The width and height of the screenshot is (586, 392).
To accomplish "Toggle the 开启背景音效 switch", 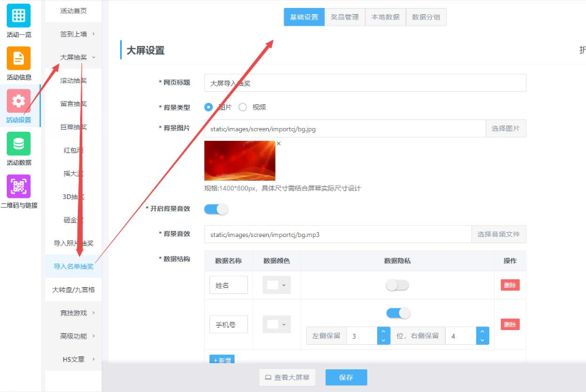I will [x=216, y=209].
